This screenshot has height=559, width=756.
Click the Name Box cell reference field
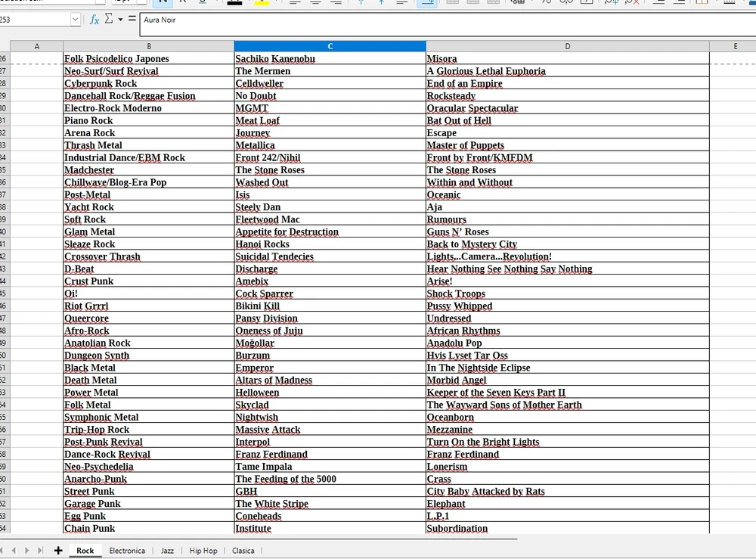[35, 20]
